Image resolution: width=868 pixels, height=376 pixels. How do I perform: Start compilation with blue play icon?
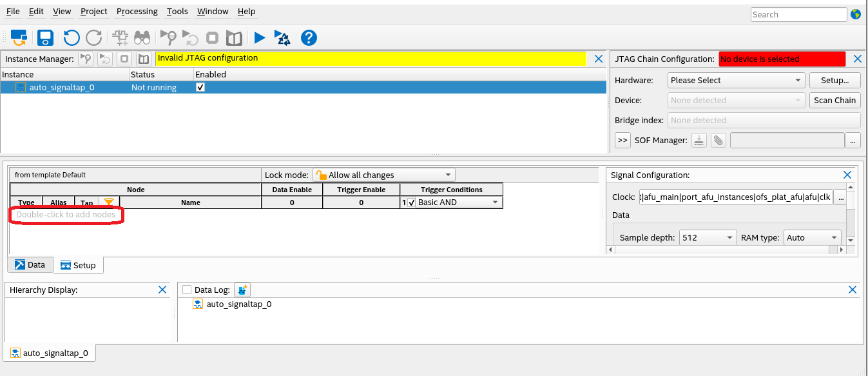point(260,38)
